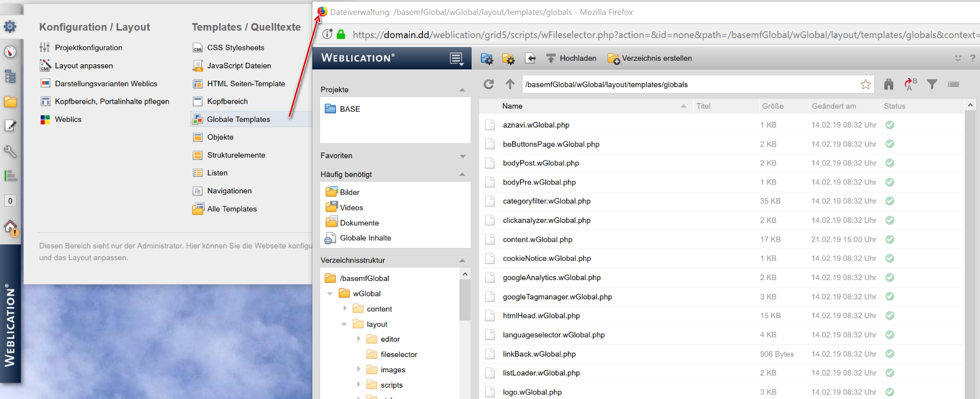Select the fileselector folder in tree

coord(391,355)
